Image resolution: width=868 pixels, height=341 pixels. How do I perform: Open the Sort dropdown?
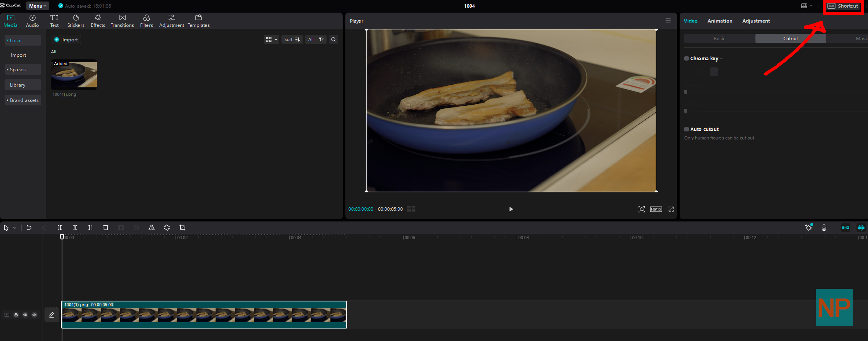pos(292,39)
